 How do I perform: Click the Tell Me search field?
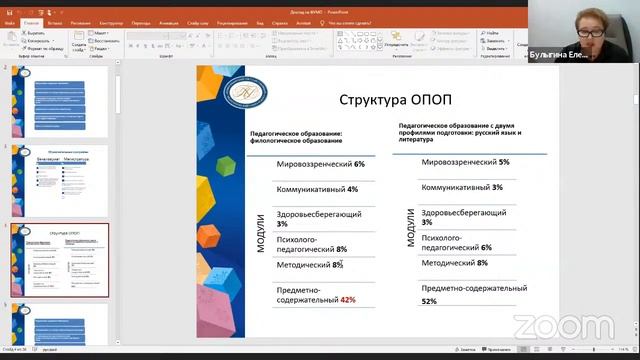click(350, 23)
